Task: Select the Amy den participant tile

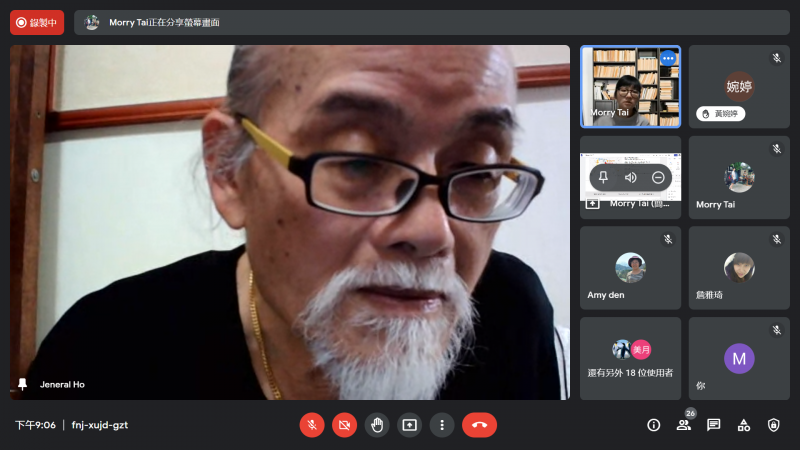Action: pyautogui.click(x=630, y=268)
